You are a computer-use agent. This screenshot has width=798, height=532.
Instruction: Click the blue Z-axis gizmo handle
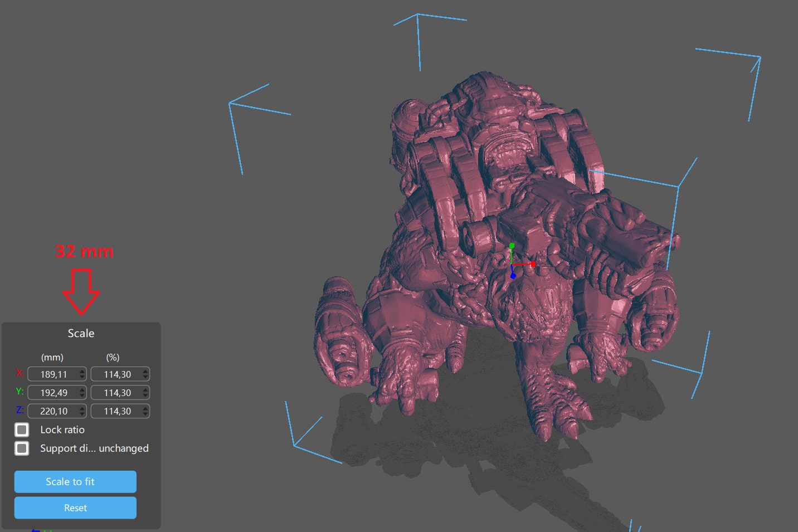(513, 275)
